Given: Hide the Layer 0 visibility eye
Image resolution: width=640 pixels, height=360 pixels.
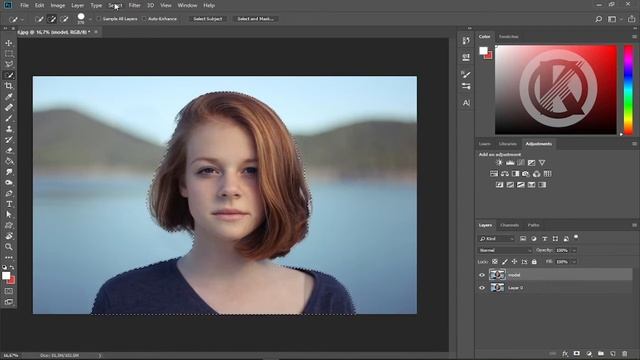Looking at the screenshot, I should point(482,288).
